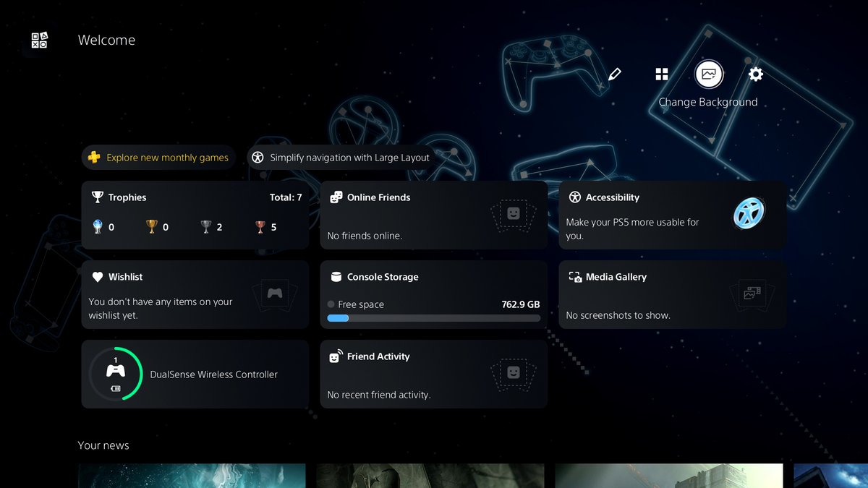Open the Settings gear icon
Viewport: 868px width, 488px height.
(x=755, y=74)
